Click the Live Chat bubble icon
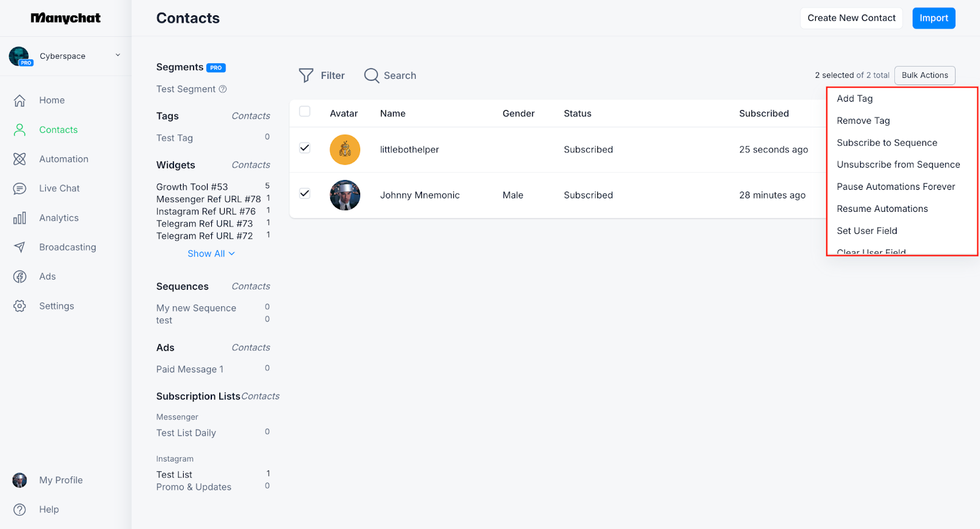 (x=20, y=189)
